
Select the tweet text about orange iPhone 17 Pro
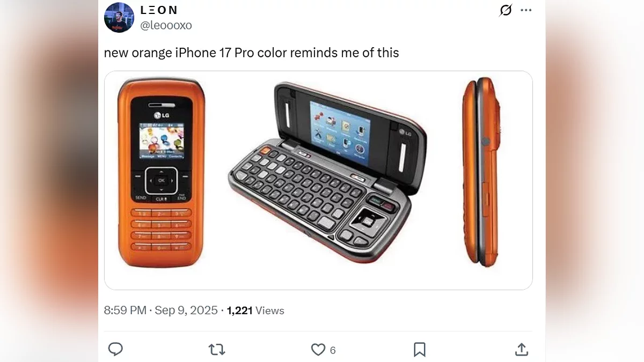click(x=251, y=53)
